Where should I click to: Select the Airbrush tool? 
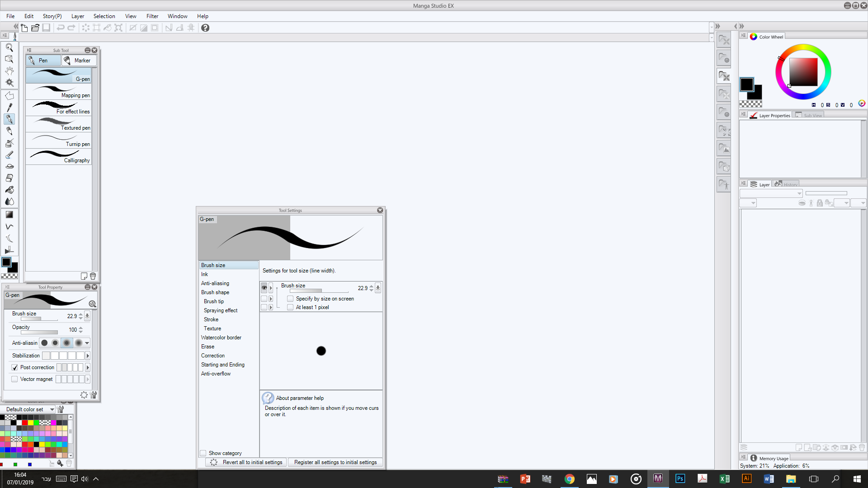(9, 143)
